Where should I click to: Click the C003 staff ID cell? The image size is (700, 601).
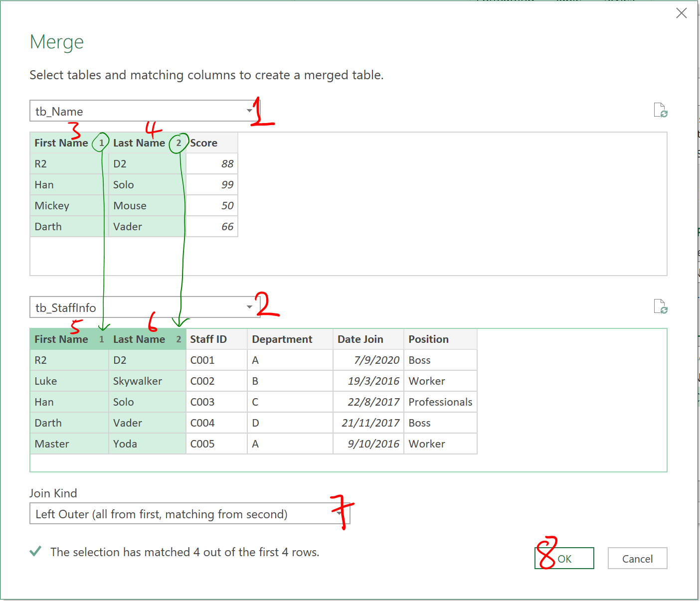pyautogui.click(x=202, y=402)
